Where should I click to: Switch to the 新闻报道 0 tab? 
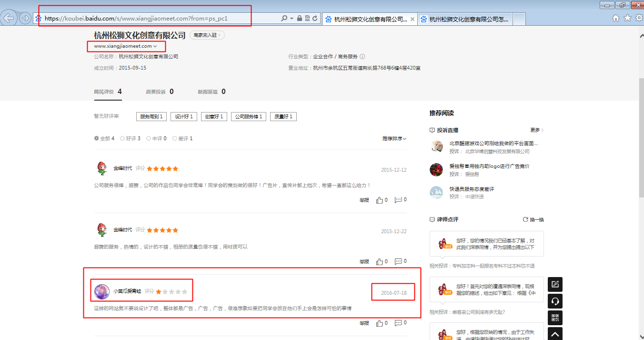211,92
